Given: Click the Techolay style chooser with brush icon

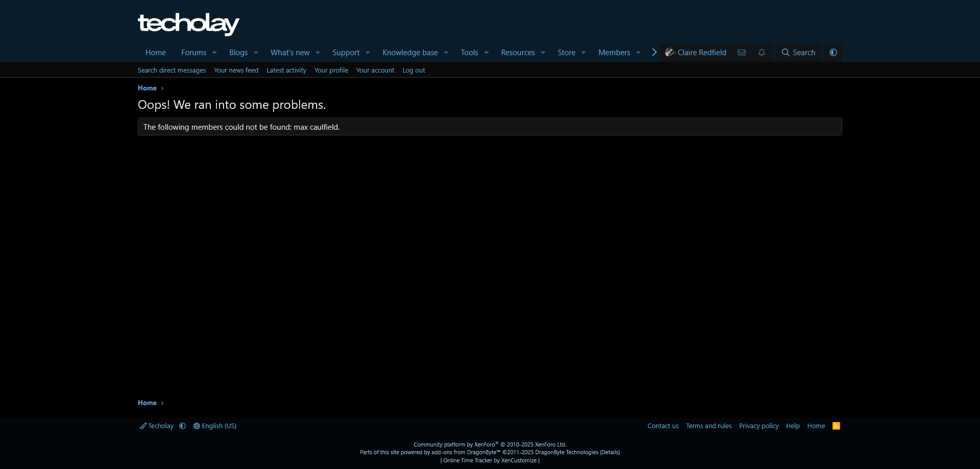Looking at the screenshot, I should 157,426.
